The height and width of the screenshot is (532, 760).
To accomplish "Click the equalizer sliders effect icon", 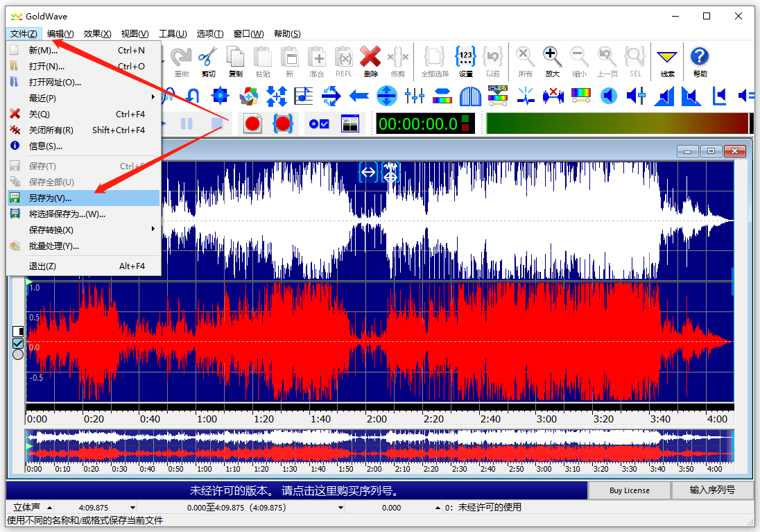I will [415, 96].
